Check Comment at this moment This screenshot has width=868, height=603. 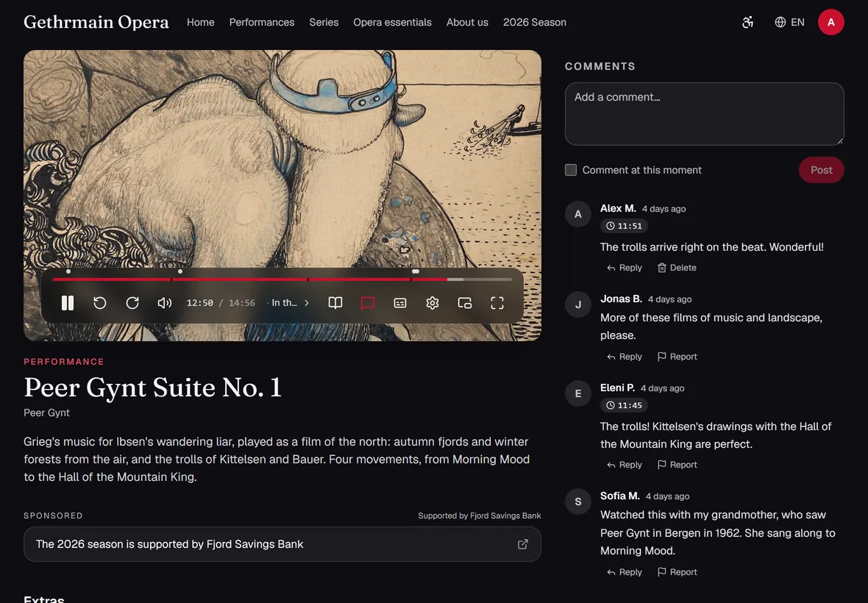tap(571, 170)
